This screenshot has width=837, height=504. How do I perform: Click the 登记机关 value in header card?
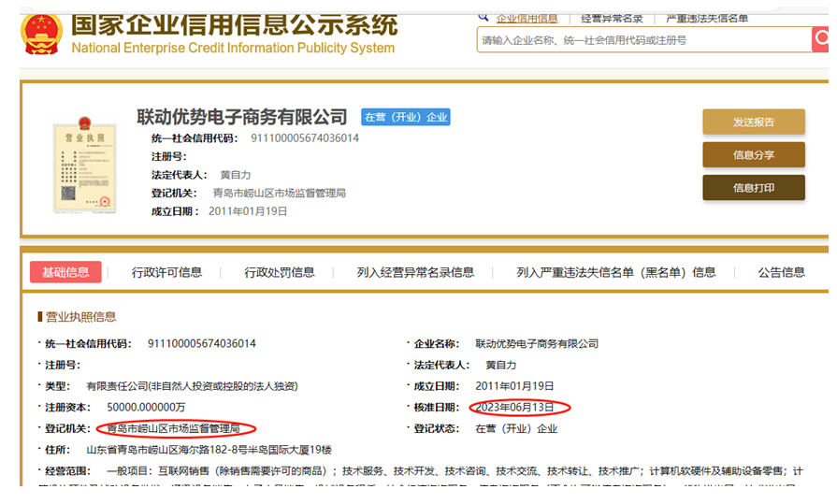280,194
